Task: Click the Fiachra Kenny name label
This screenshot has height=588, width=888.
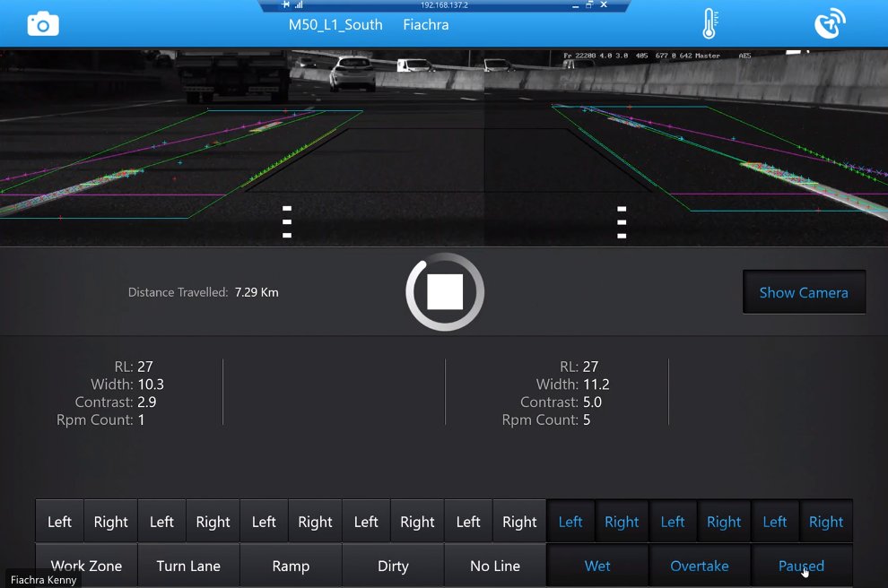Action: tap(44, 580)
